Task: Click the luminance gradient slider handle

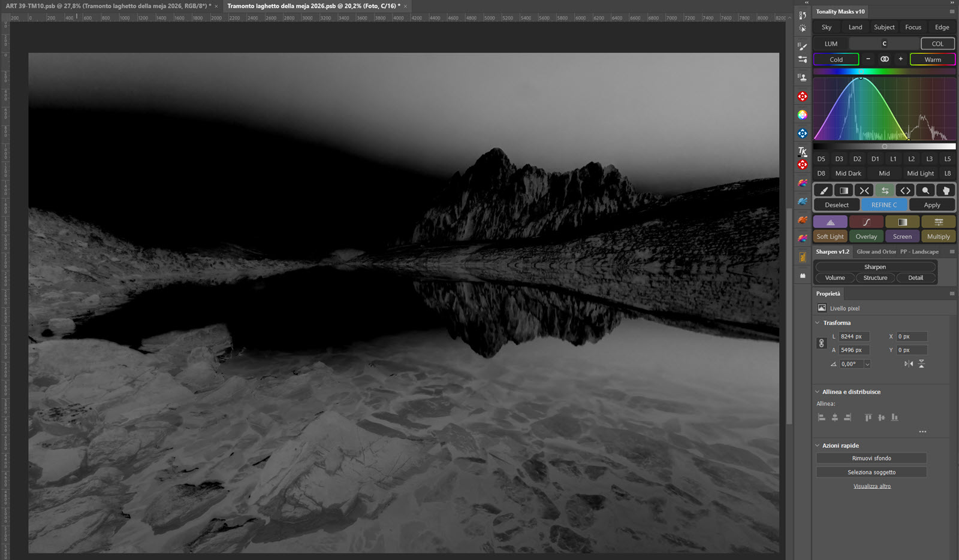Action: point(885,146)
